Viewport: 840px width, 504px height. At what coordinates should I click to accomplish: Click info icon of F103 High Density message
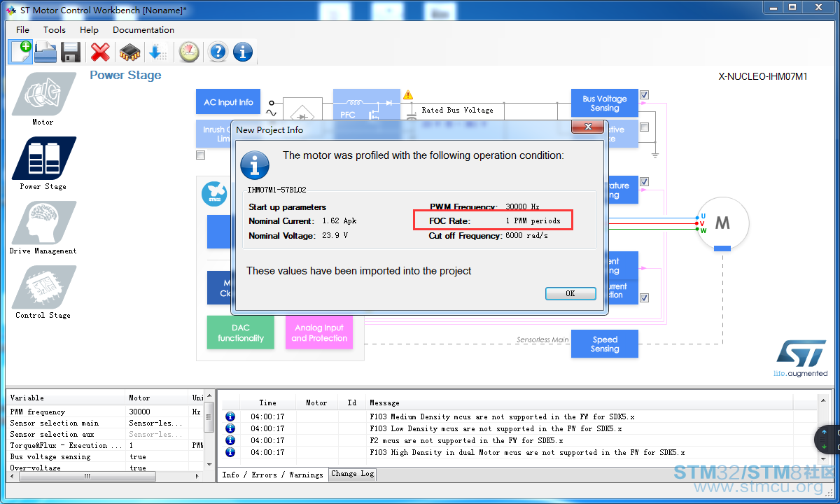click(230, 452)
